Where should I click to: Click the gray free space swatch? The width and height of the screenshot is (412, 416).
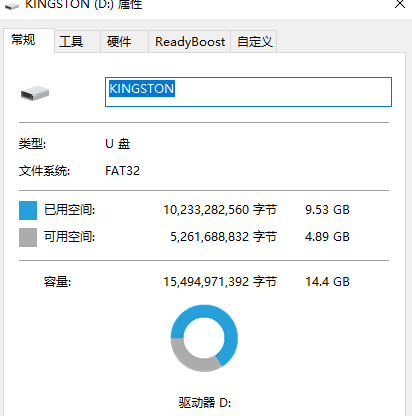click(x=28, y=237)
